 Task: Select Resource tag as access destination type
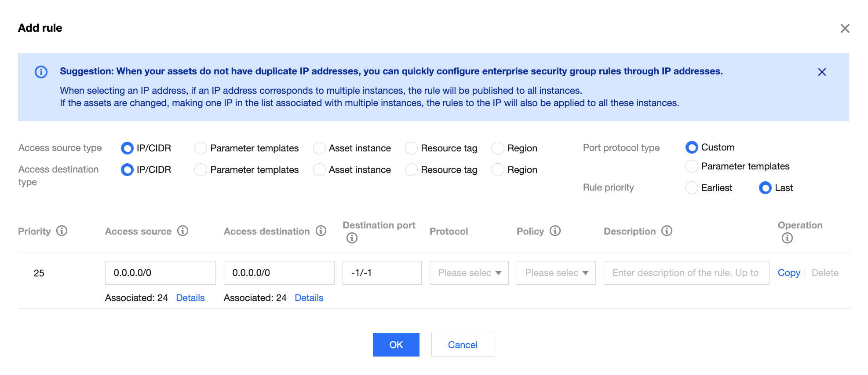(412, 170)
